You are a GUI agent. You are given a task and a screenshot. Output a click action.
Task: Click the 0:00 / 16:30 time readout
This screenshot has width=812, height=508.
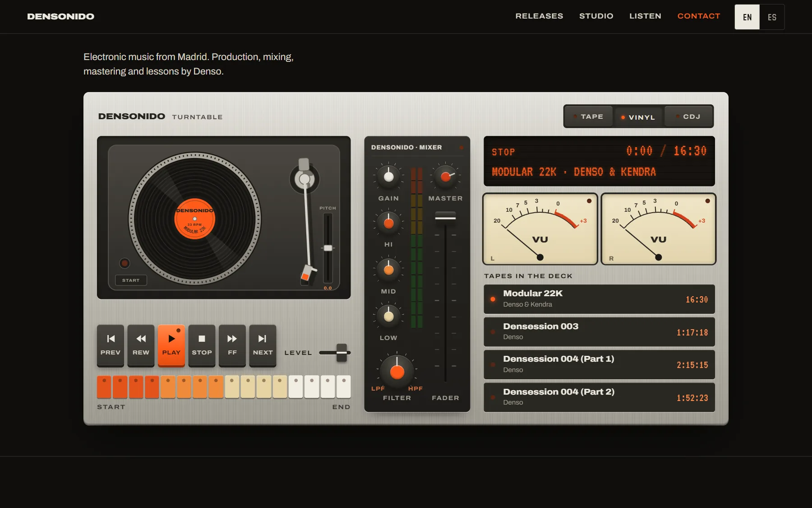[x=666, y=151]
